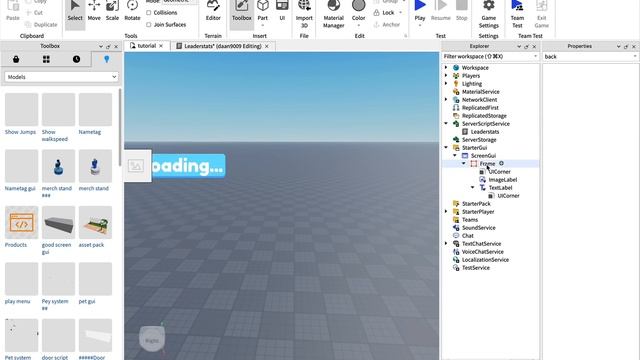The image size is (640, 360).
Task: Expand the Lighting node
Action: (x=446, y=83)
